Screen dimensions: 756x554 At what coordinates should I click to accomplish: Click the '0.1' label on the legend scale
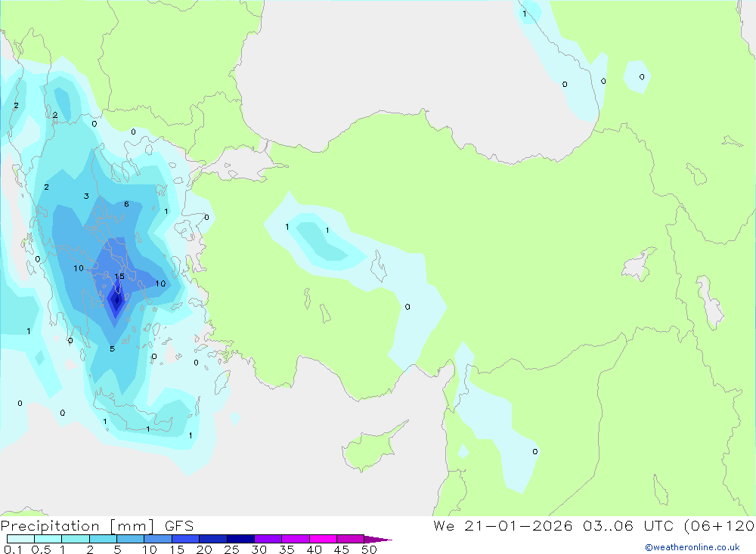(13, 549)
